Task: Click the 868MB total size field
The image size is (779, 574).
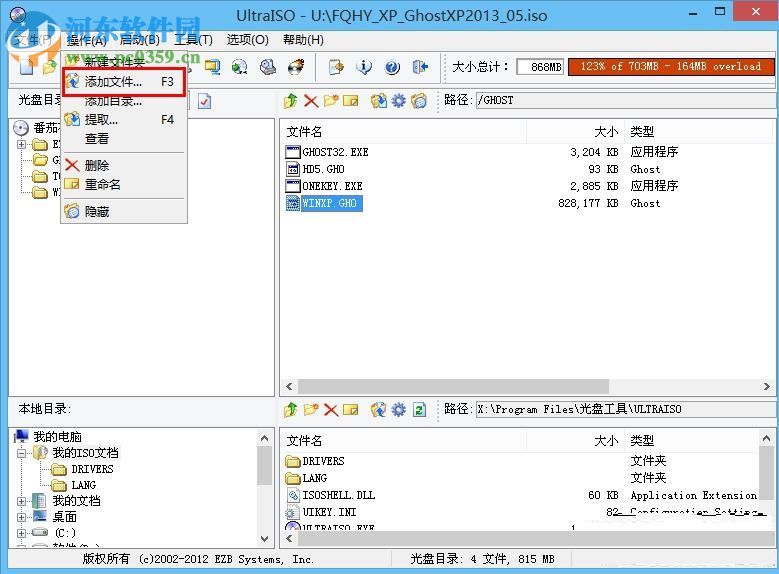Action: point(540,67)
